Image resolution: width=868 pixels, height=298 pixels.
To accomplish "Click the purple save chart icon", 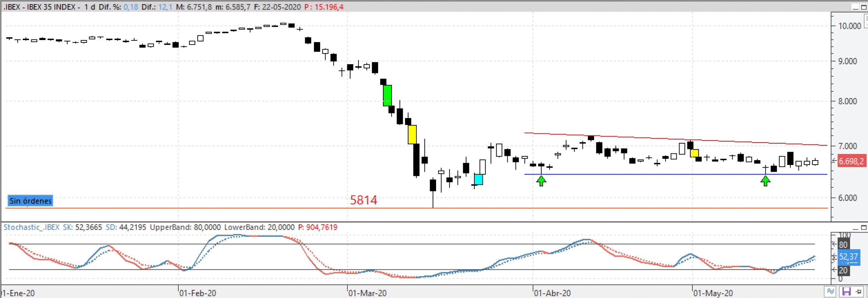I will pos(846,291).
